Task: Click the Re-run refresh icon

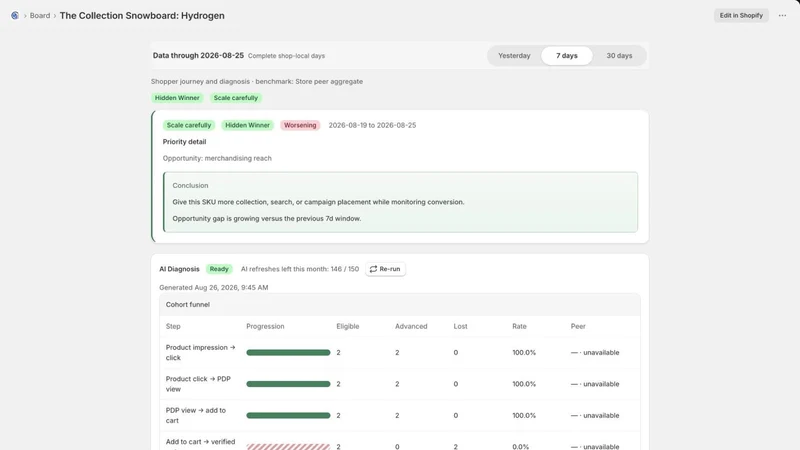Action: click(x=373, y=269)
